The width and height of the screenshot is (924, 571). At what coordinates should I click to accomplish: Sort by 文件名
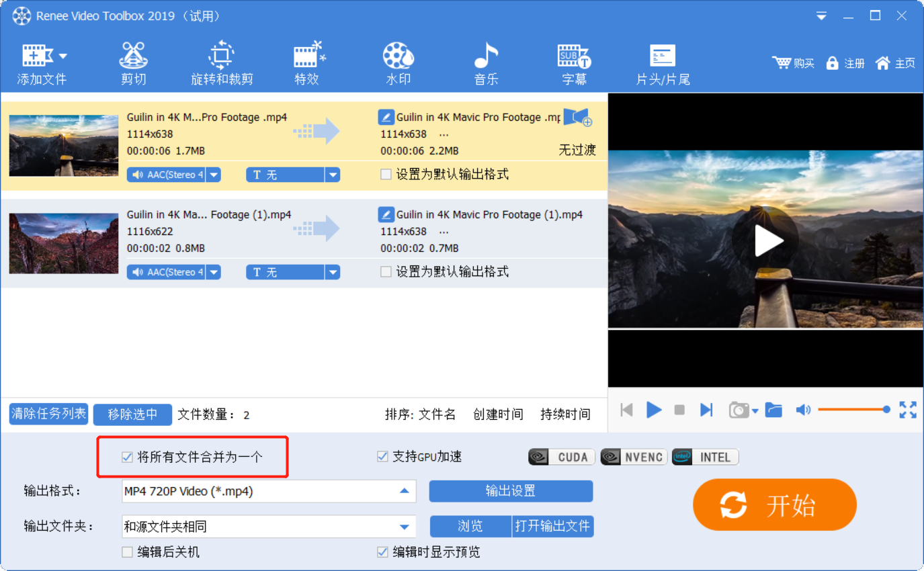click(x=437, y=414)
